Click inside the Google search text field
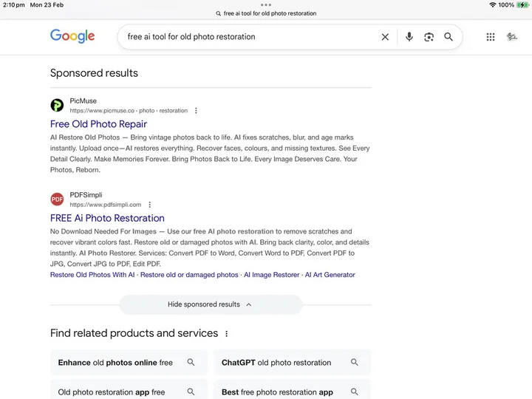 coord(244,37)
